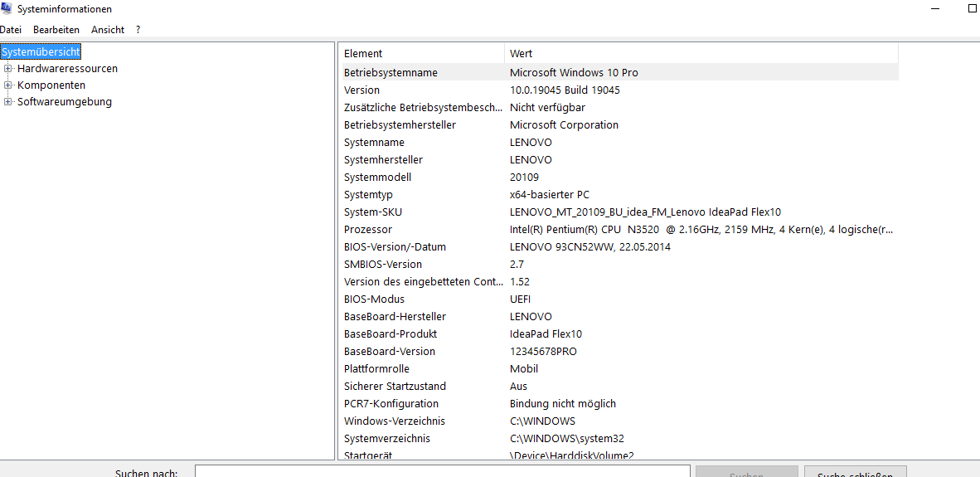Viewport: 980px width, 477px height.
Task: Select the BIOS-Modus row
Action: (620, 299)
